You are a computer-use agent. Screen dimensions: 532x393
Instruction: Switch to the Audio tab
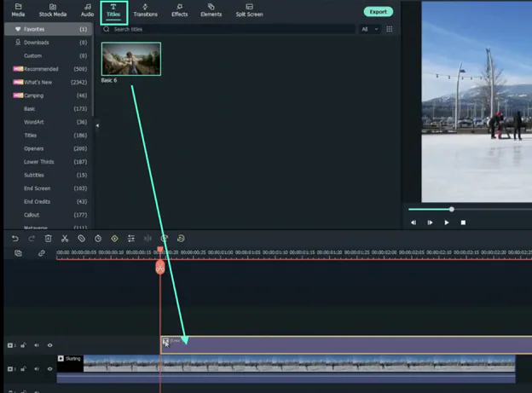coord(87,10)
